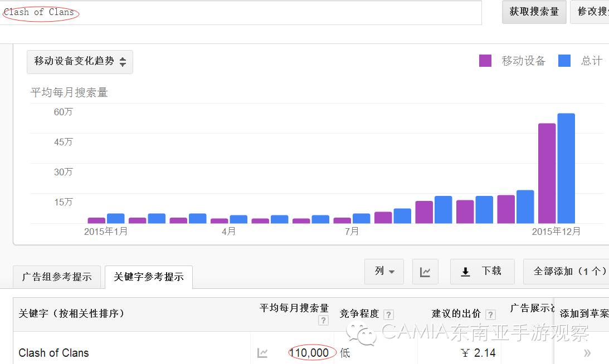Click the 竞争程度 column header

(359, 313)
